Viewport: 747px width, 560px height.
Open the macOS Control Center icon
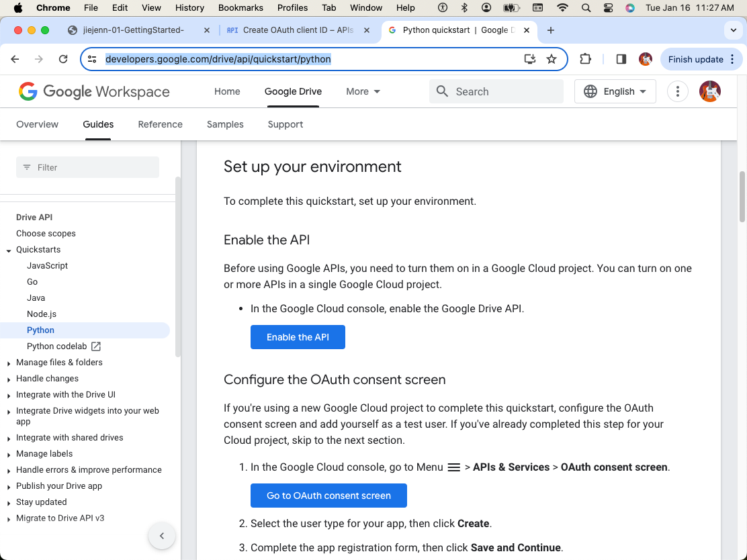point(608,7)
